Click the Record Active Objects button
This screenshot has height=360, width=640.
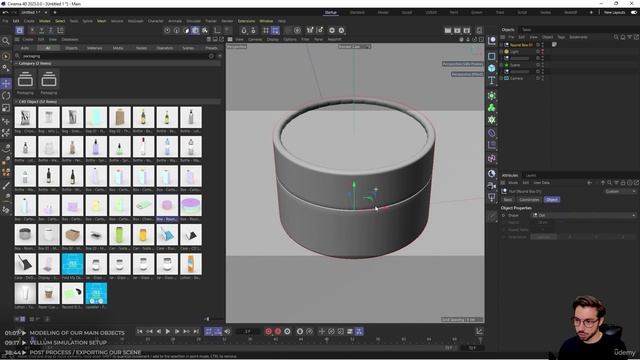pyautogui.click(x=269, y=331)
